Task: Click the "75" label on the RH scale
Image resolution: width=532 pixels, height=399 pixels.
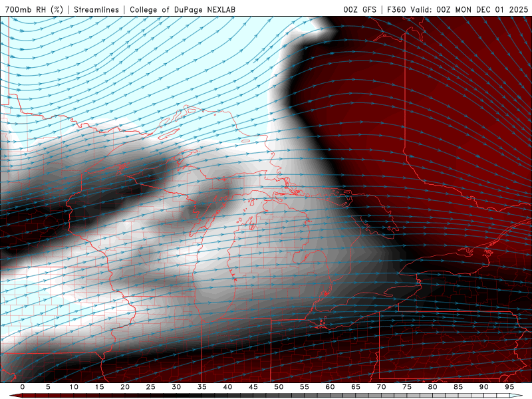Action: pos(407,387)
